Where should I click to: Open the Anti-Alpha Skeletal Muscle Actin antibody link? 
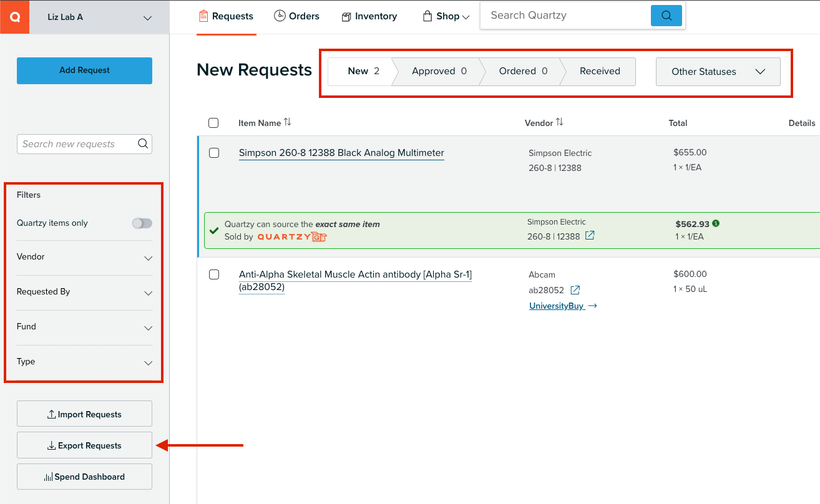coord(355,281)
